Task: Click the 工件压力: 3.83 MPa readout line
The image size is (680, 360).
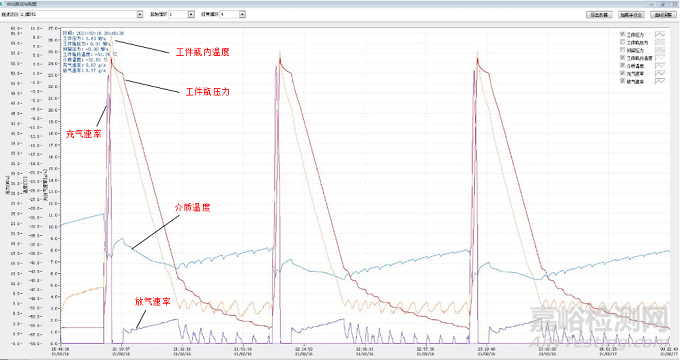Action: point(85,38)
